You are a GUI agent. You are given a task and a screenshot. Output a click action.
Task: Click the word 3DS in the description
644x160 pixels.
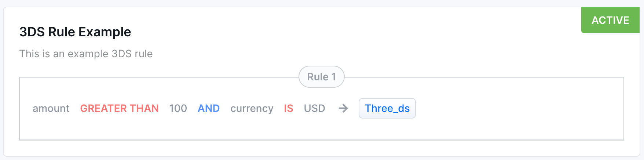click(x=121, y=54)
